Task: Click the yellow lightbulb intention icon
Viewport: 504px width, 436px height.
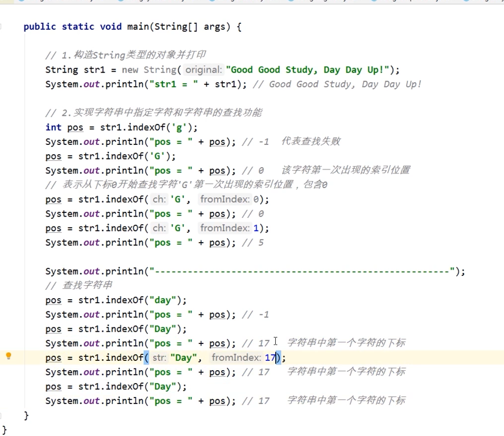Action: pyautogui.click(x=9, y=356)
